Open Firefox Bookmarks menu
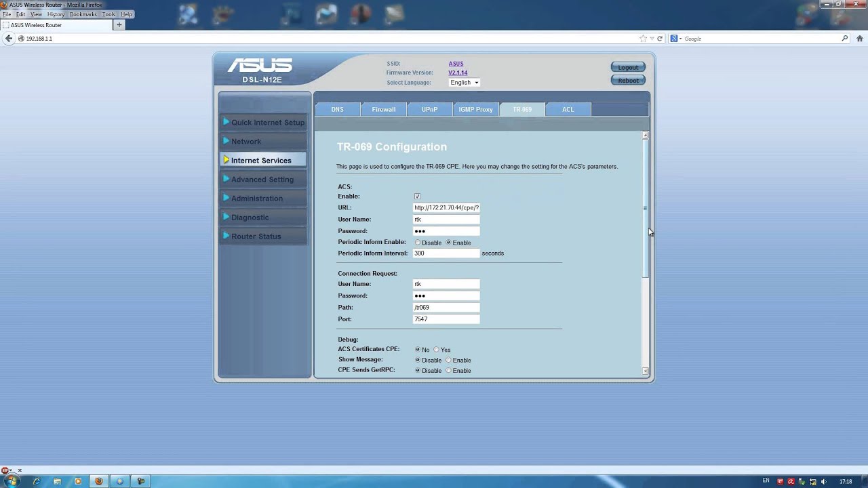Image resolution: width=868 pixels, height=488 pixels. click(83, 14)
